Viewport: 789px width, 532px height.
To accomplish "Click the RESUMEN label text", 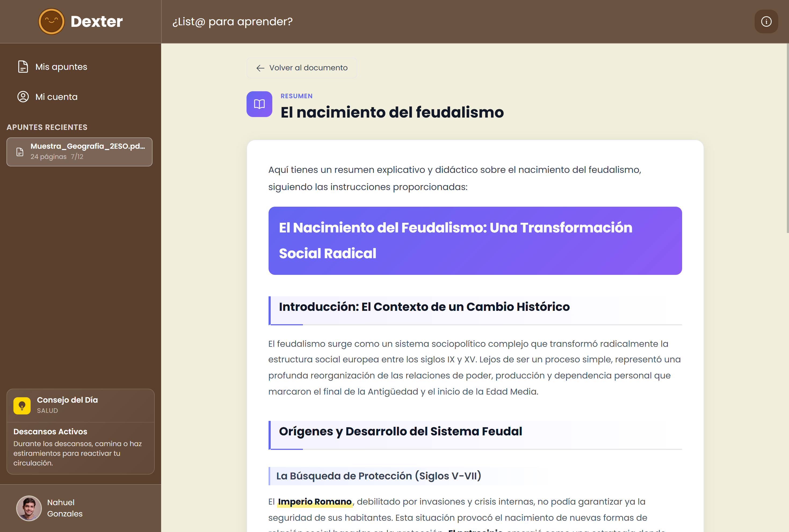I will click(x=296, y=96).
